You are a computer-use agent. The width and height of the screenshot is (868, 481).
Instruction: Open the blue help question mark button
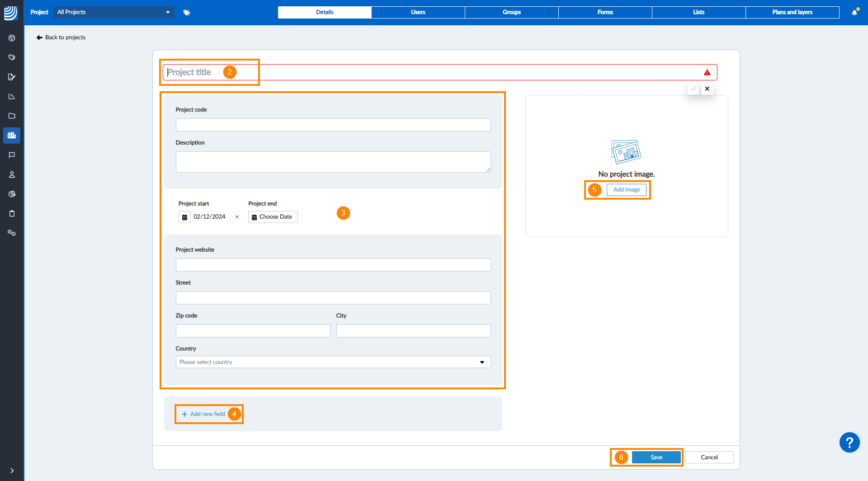tap(849, 442)
